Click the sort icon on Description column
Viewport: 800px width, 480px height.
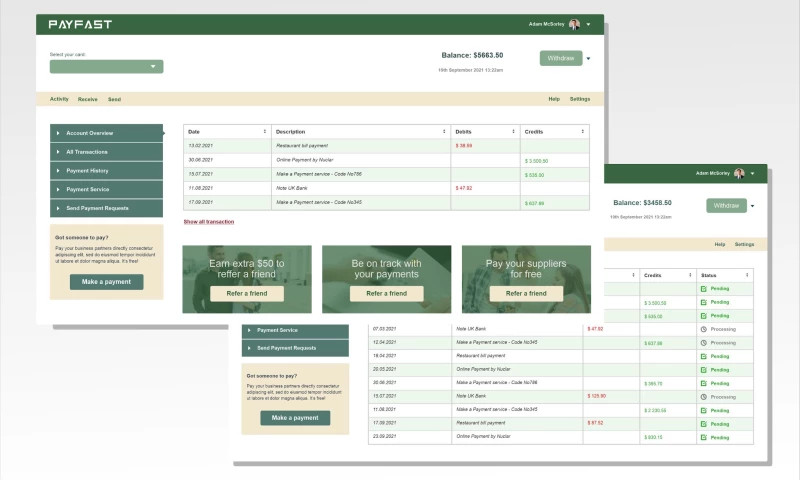coord(444,132)
